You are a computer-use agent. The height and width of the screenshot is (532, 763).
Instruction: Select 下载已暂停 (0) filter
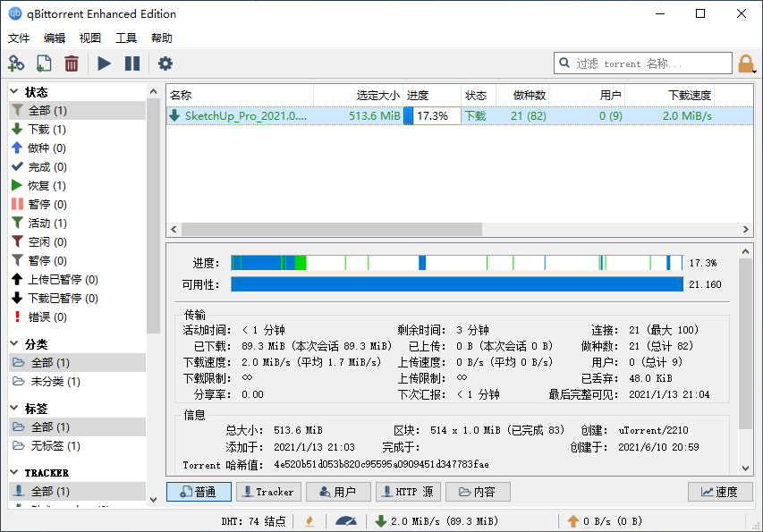click(x=77, y=298)
